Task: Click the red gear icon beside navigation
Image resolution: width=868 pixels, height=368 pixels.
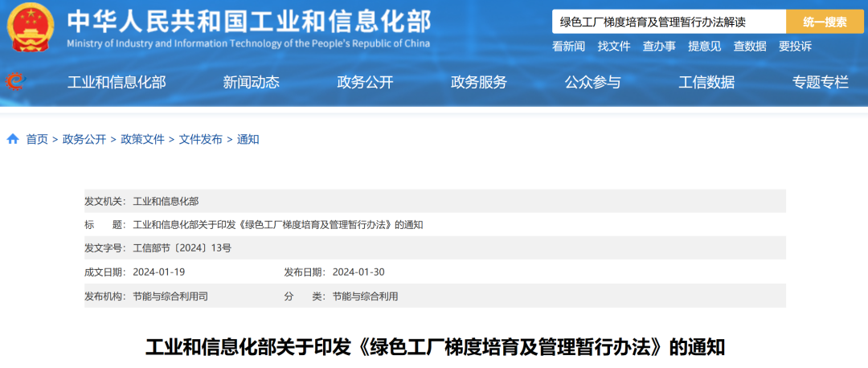Action: tap(15, 80)
